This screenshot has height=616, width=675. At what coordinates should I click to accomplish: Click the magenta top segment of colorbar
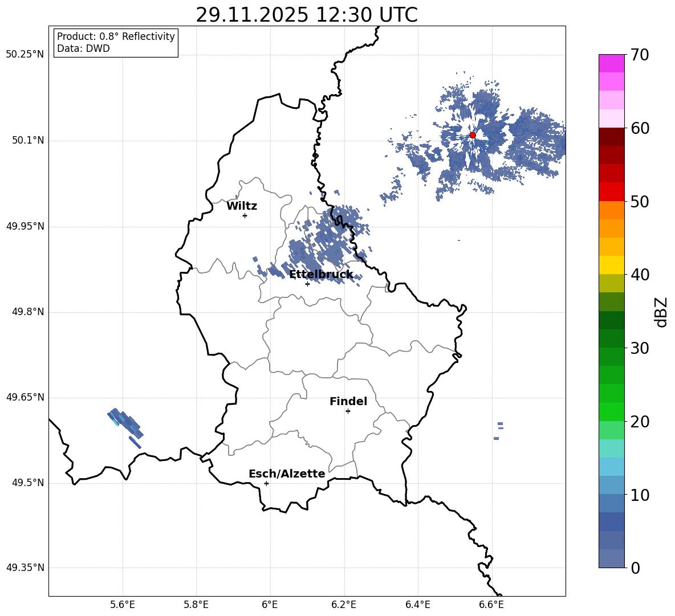click(x=611, y=64)
